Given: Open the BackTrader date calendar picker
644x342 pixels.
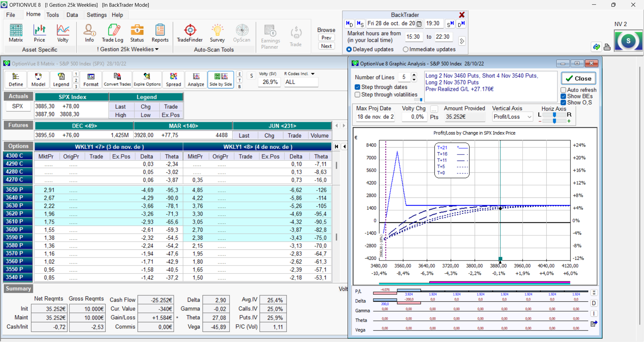Looking at the screenshot, I should (x=419, y=24).
